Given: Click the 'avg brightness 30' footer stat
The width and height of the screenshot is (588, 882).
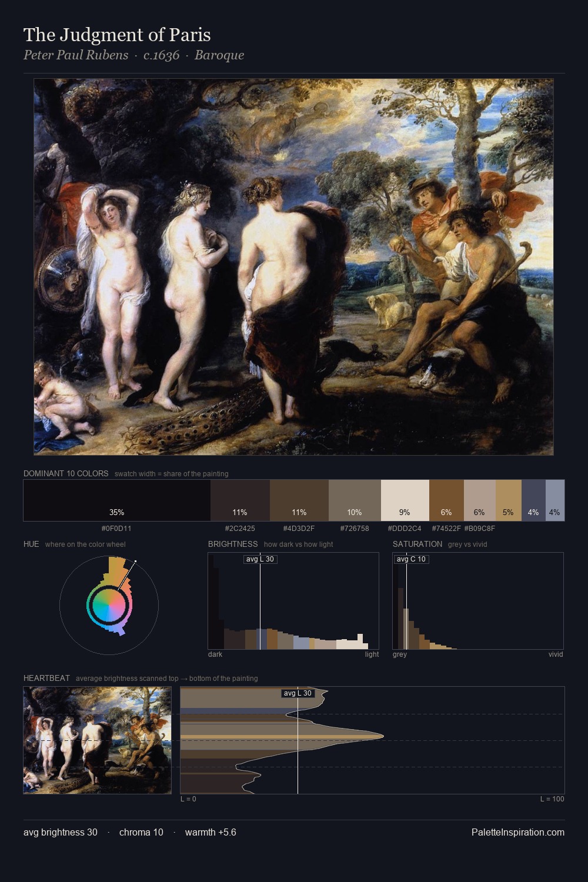Looking at the screenshot, I should click(x=61, y=833).
